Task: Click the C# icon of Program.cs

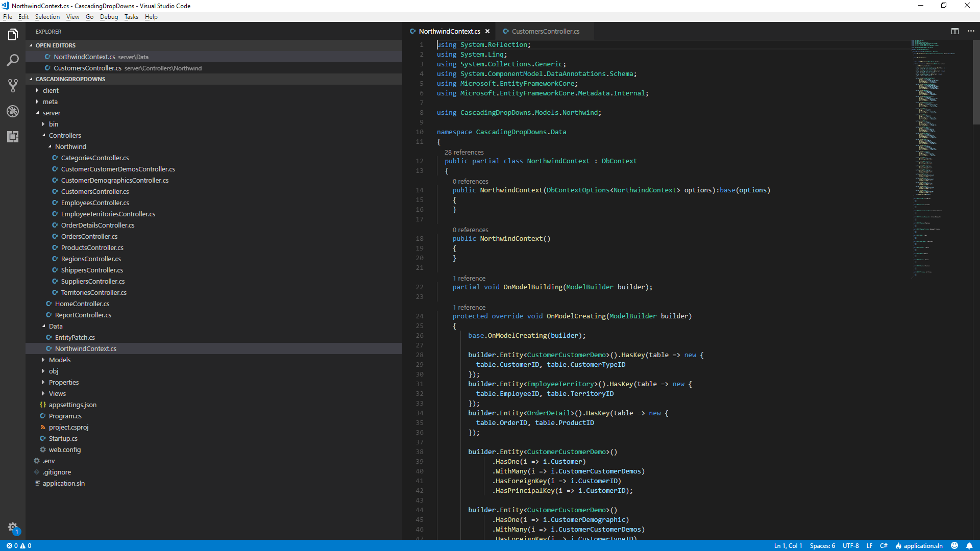Action: (43, 416)
